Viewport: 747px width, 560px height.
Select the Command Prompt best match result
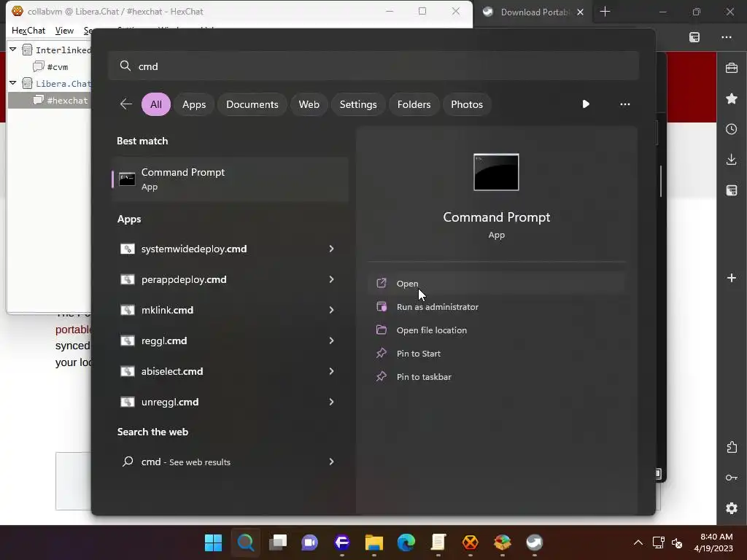(230, 179)
